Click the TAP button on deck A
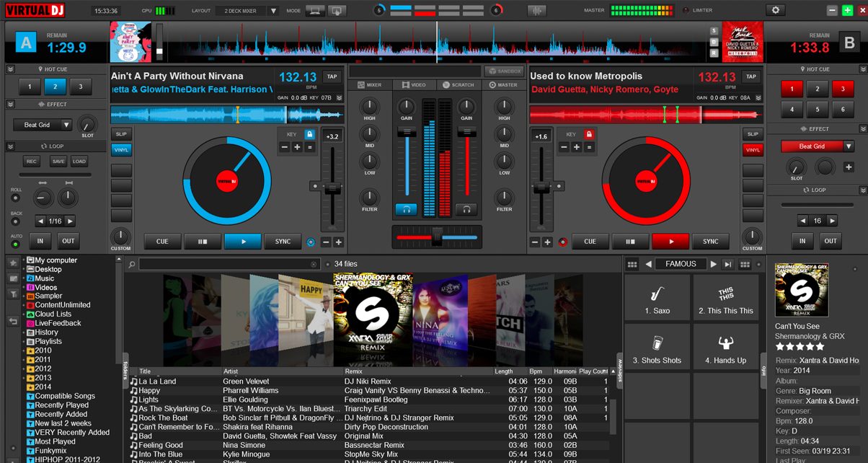Viewport: 868px width, 463px height. click(332, 76)
